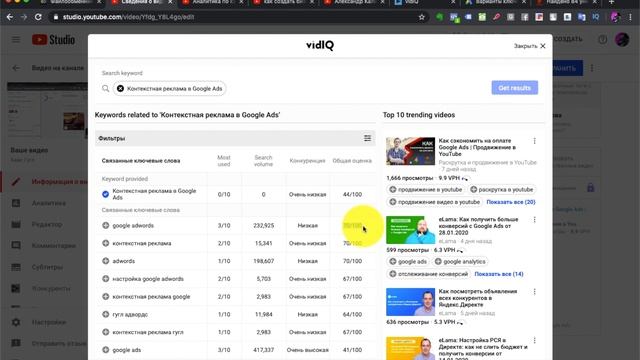Go back with Видео на канале arrow
The image size is (640, 360).
coord(16,68)
